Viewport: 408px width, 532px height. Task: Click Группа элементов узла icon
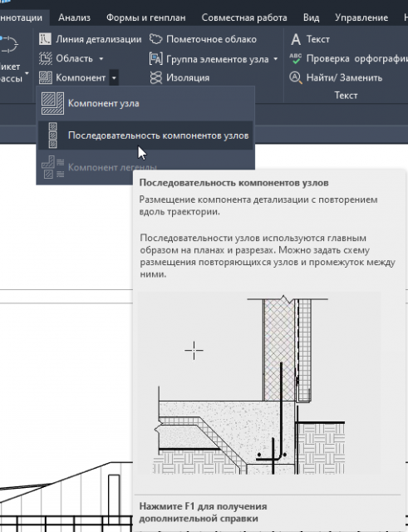pyautogui.click(x=156, y=58)
